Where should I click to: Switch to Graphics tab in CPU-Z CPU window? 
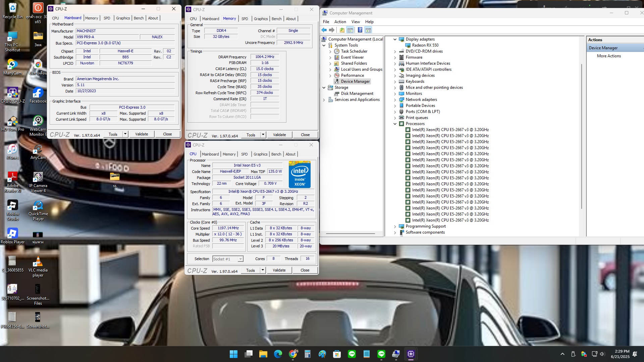260,154
